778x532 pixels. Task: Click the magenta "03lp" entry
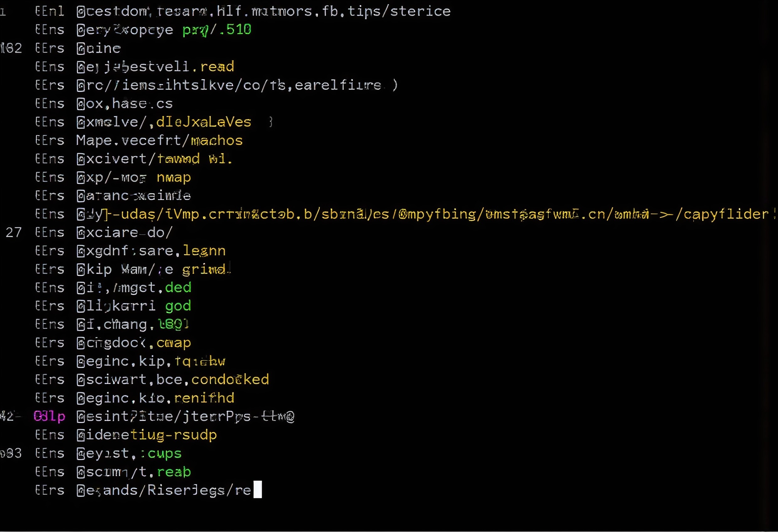(50, 416)
